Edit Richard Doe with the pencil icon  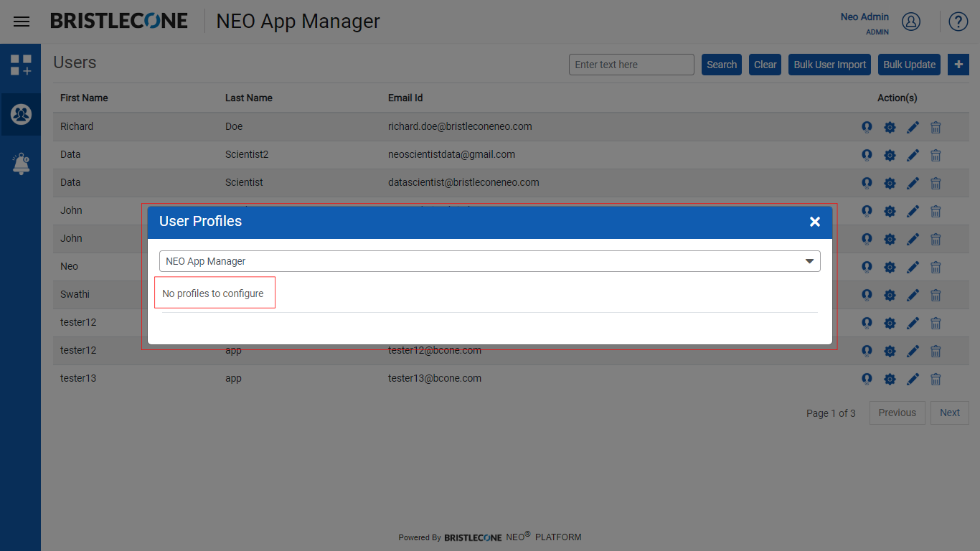tap(913, 127)
